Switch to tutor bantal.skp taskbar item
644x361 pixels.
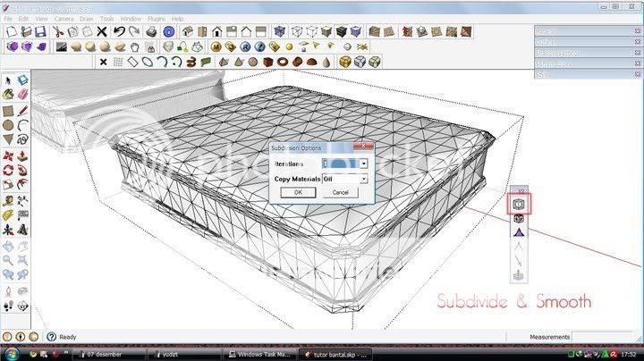click(x=335, y=355)
